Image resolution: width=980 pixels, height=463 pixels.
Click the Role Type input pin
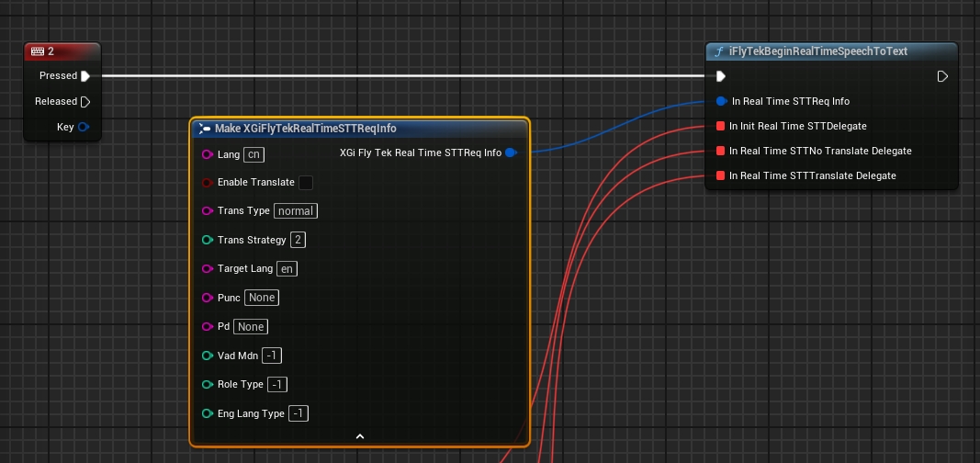point(208,384)
